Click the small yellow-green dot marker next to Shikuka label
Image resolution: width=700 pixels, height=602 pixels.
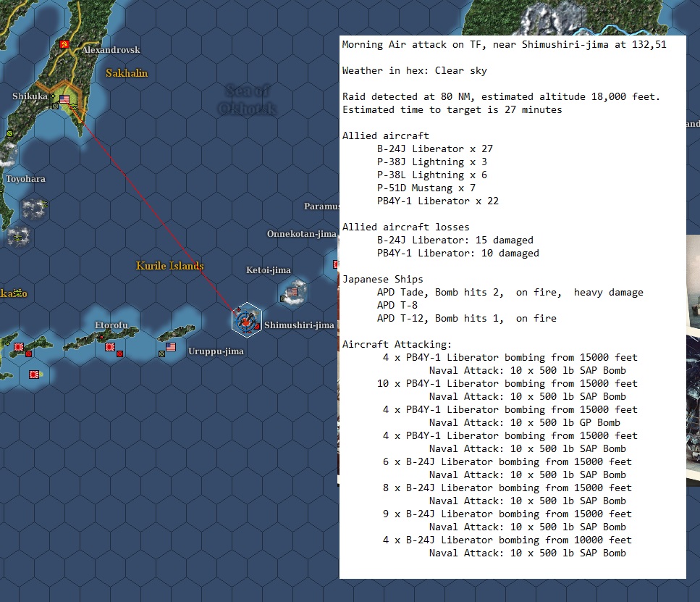tap(53, 96)
